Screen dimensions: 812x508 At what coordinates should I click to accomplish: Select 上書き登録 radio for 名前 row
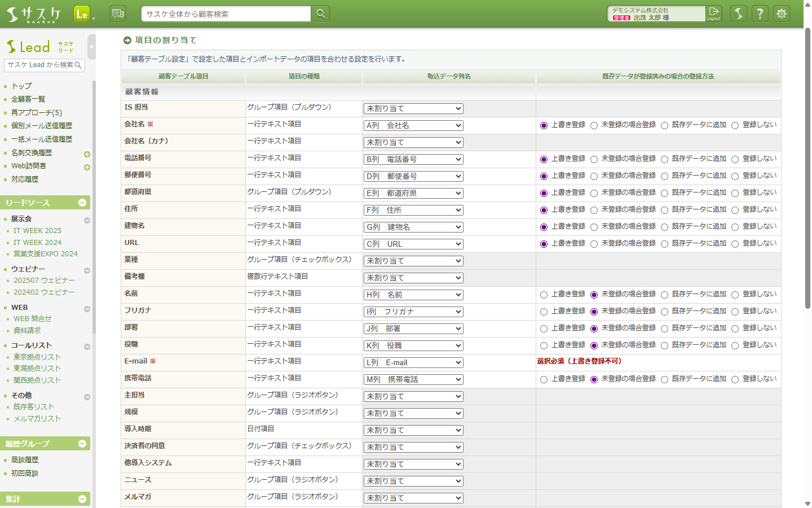[x=544, y=295]
